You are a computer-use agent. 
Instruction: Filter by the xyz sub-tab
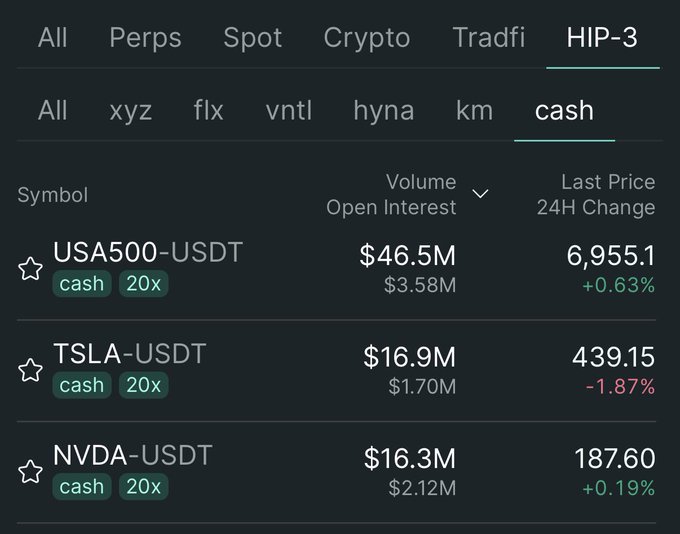tap(131, 110)
